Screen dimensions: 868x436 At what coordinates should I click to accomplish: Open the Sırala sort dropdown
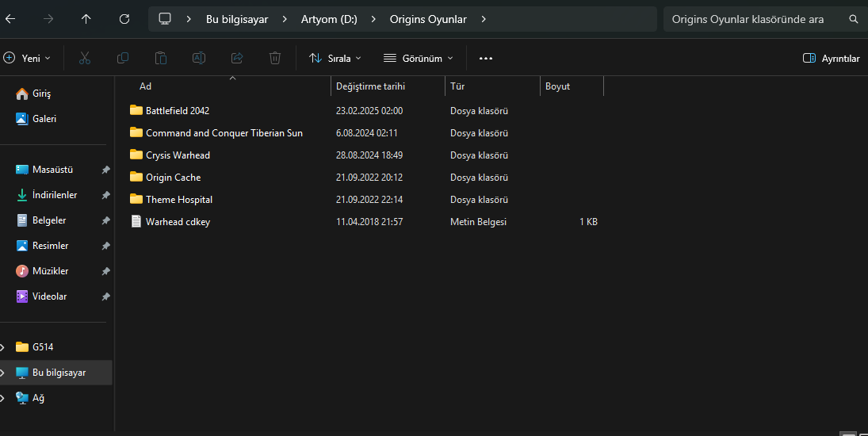335,58
